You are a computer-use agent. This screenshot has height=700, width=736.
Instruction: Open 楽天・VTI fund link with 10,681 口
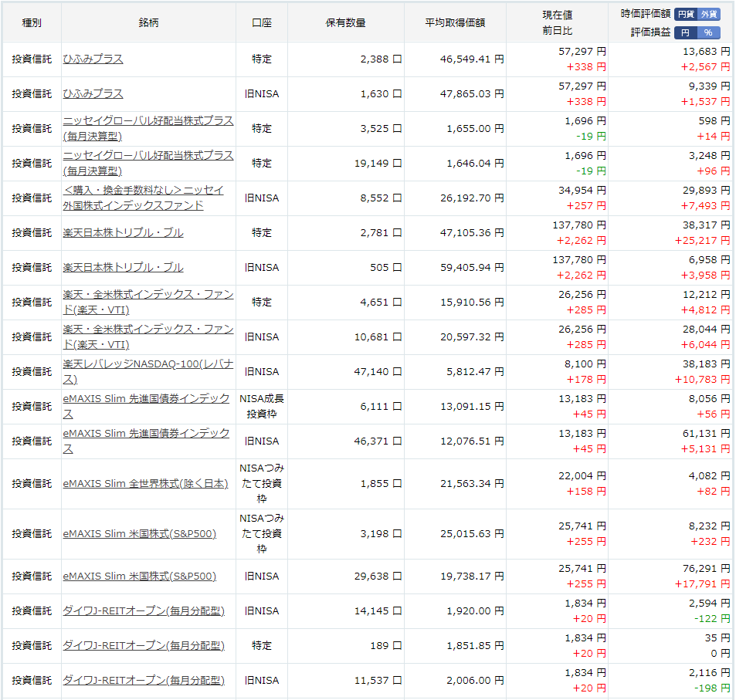click(x=148, y=336)
